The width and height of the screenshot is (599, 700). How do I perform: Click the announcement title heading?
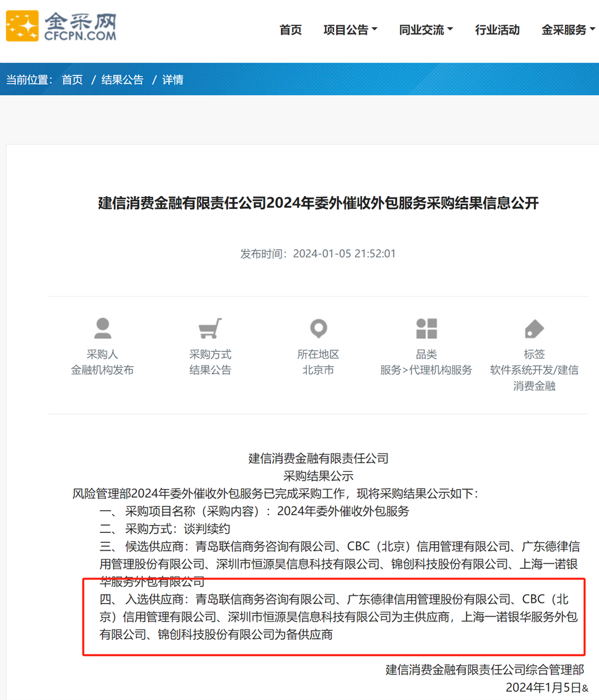click(319, 203)
